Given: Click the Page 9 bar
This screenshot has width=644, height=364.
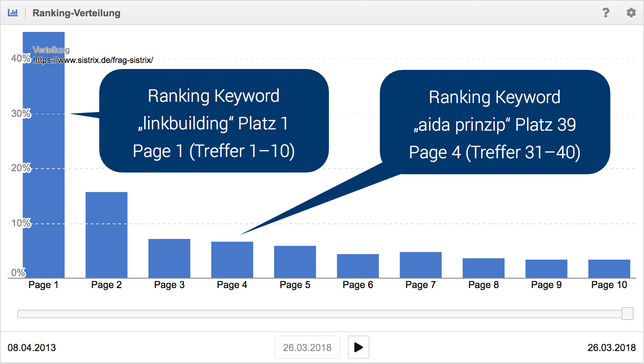Looking at the screenshot, I should coord(546,269).
